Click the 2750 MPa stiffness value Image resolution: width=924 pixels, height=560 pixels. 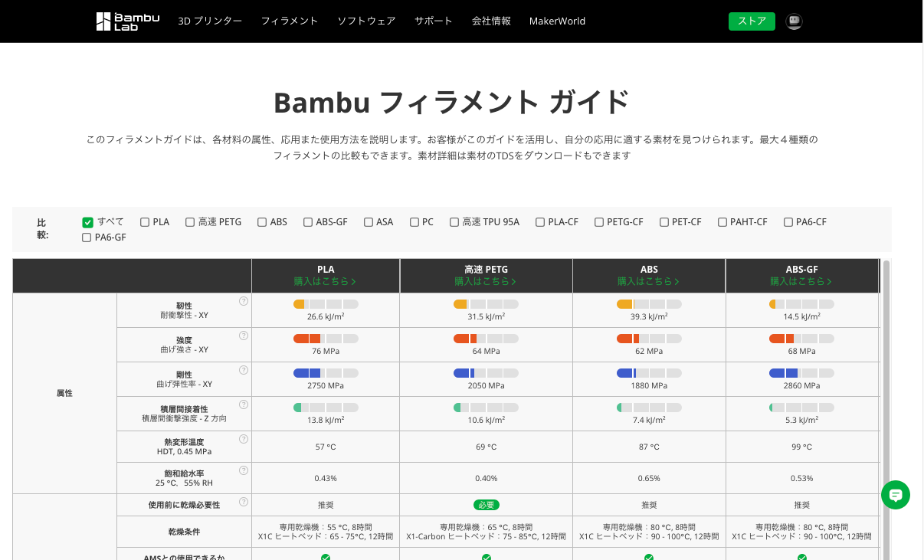coord(326,385)
